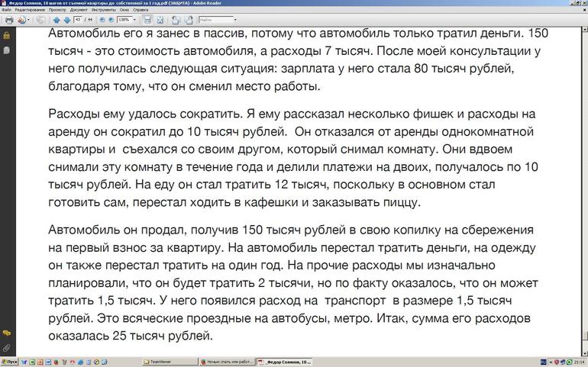Go to previous page with up arrow

(x=56, y=20)
